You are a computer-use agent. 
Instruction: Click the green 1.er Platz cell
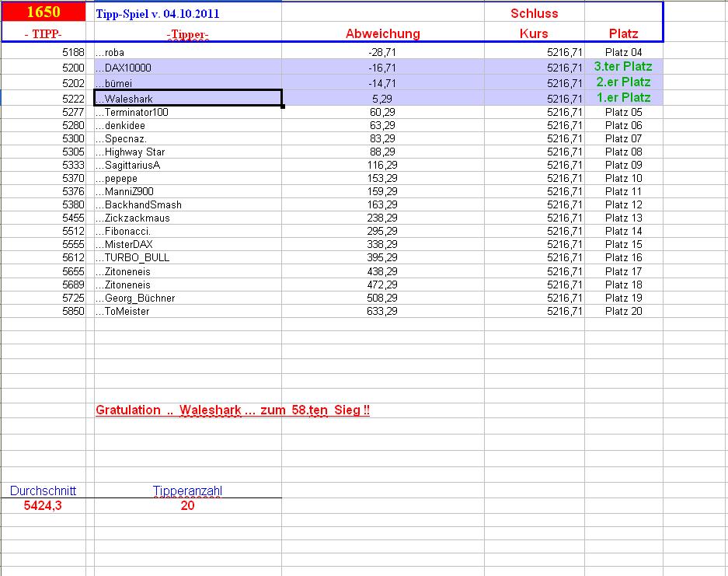tap(624, 97)
